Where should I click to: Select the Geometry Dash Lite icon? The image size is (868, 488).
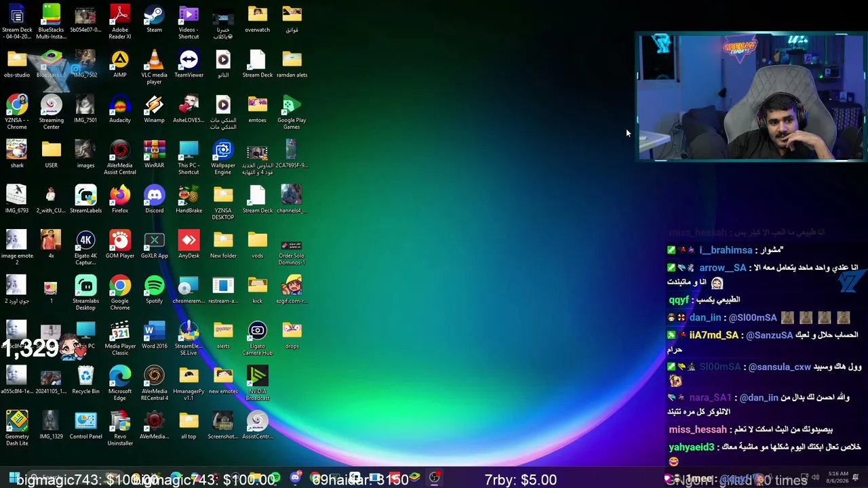(17, 428)
